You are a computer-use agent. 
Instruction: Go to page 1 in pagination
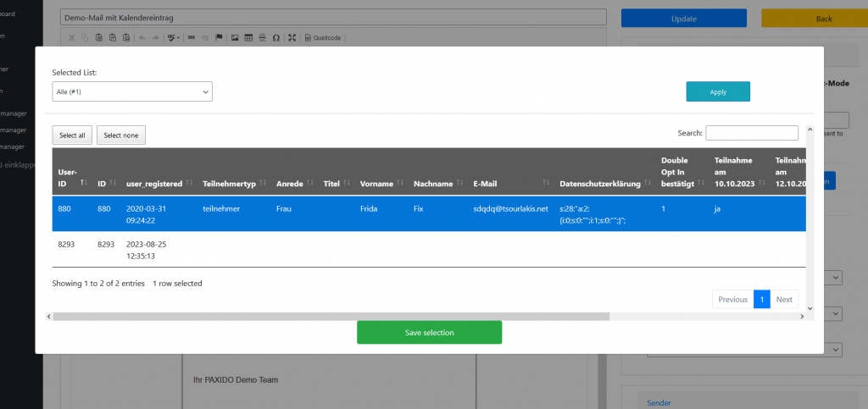point(761,299)
